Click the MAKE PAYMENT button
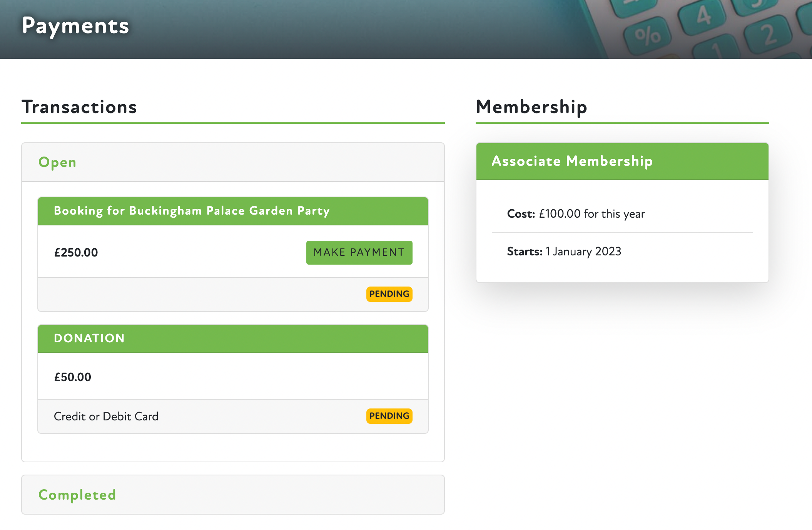 (359, 253)
